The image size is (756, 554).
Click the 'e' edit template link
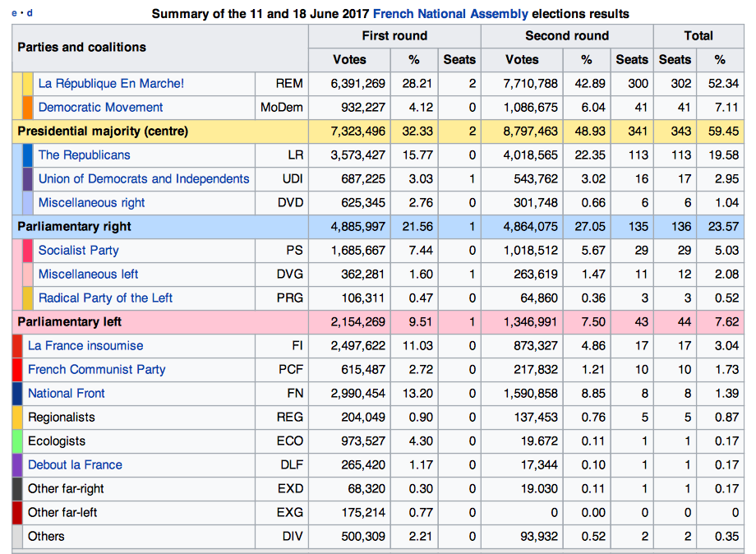[x=14, y=13]
